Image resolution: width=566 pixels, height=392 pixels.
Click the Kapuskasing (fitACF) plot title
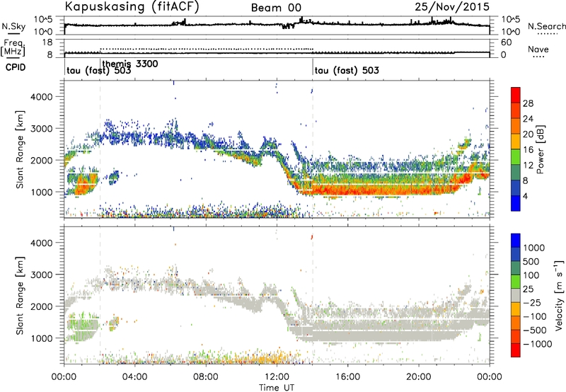pyautogui.click(x=132, y=7)
